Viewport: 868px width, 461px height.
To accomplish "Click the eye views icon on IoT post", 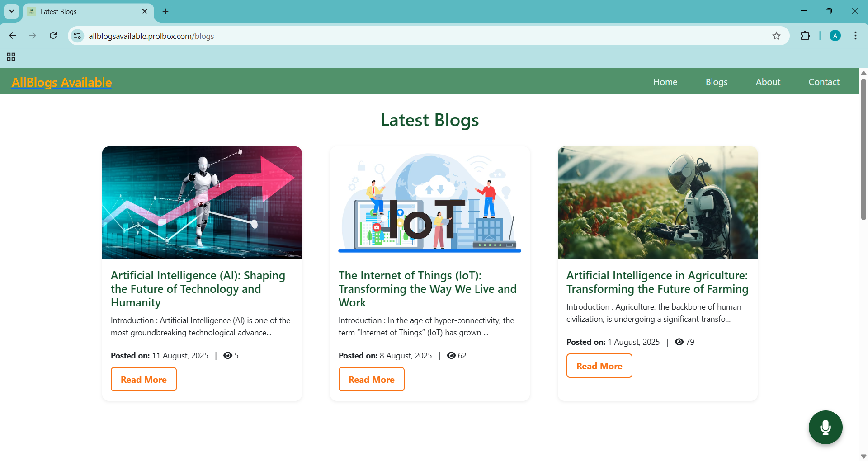I will 451,356.
